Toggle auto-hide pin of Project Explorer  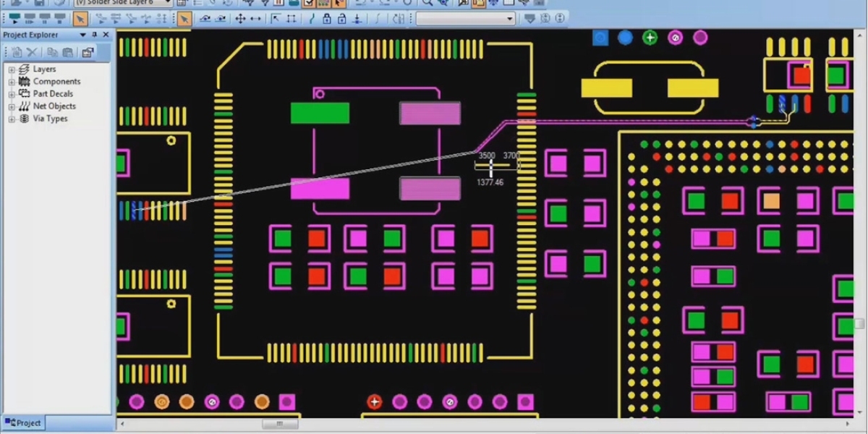point(94,35)
